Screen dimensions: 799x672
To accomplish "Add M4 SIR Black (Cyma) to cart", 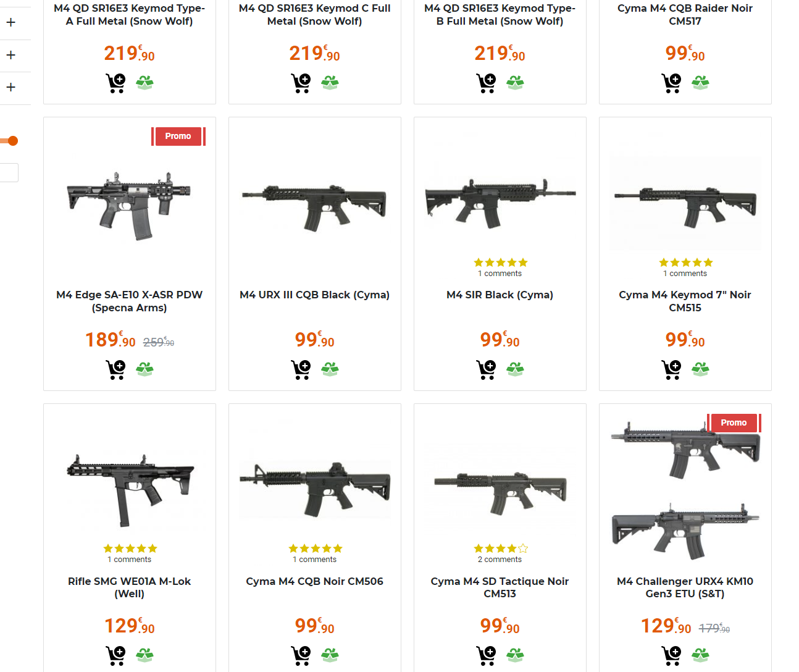I will coord(486,369).
